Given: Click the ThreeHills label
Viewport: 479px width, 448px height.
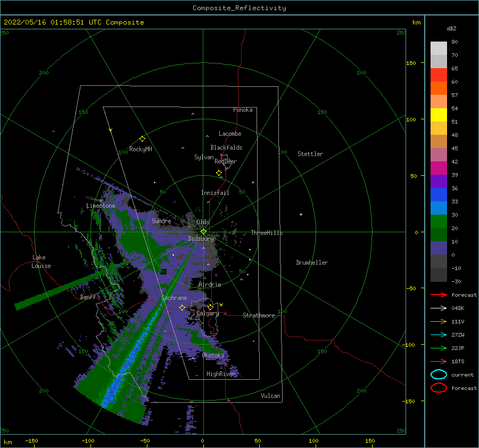Looking at the screenshot, I should coord(267,233).
